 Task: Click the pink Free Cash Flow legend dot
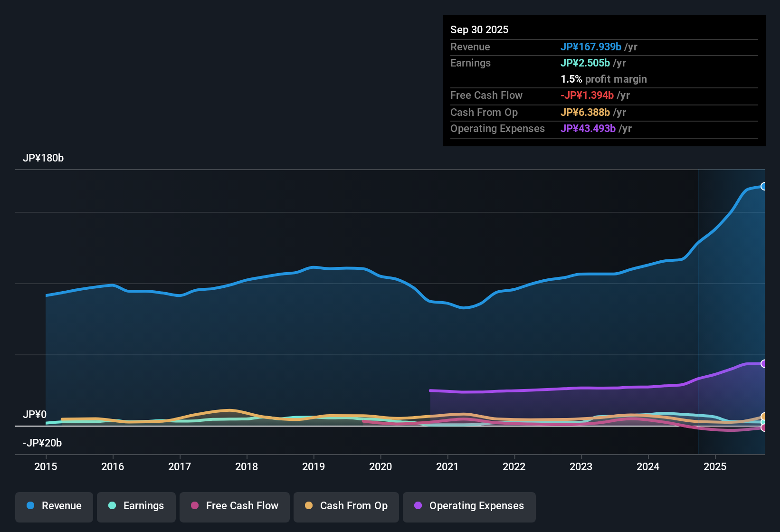194,506
